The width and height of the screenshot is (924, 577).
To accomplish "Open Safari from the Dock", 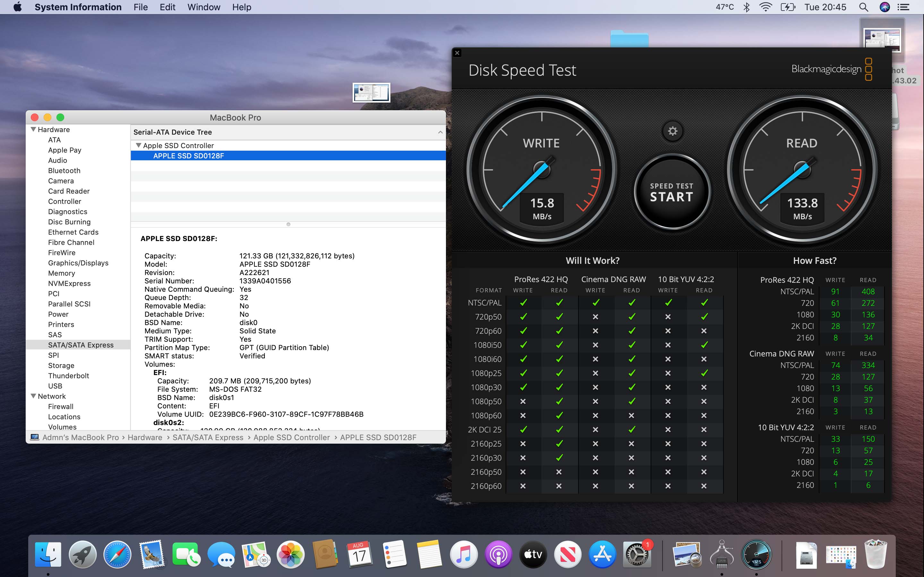I will click(x=117, y=554).
